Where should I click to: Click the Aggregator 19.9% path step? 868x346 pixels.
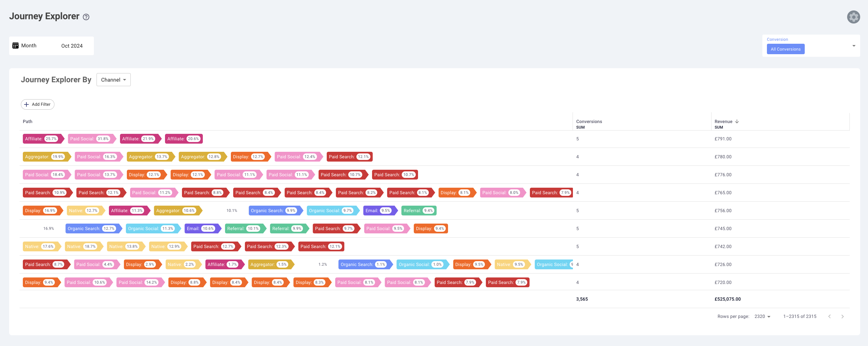click(47, 157)
